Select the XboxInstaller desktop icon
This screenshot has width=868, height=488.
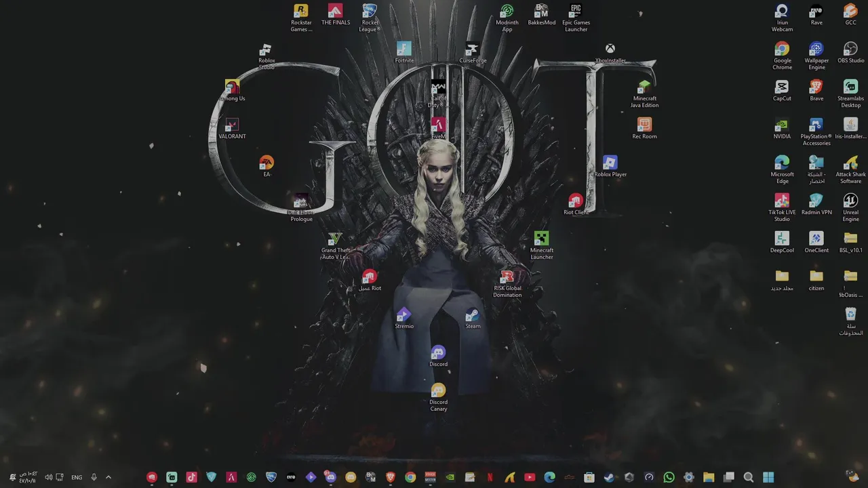click(x=610, y=53)
